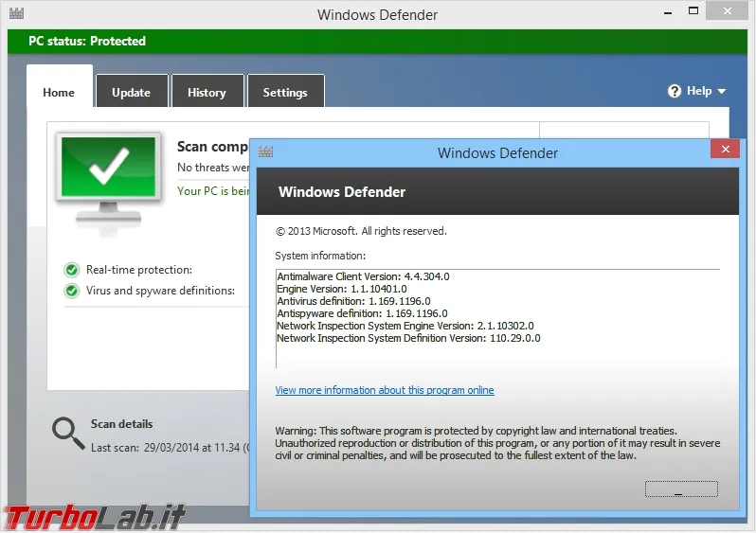Image resolution: width=756 pixels, height=533 pixels.
Task: Click the system information text box
Action: click(x=497, y=318)
